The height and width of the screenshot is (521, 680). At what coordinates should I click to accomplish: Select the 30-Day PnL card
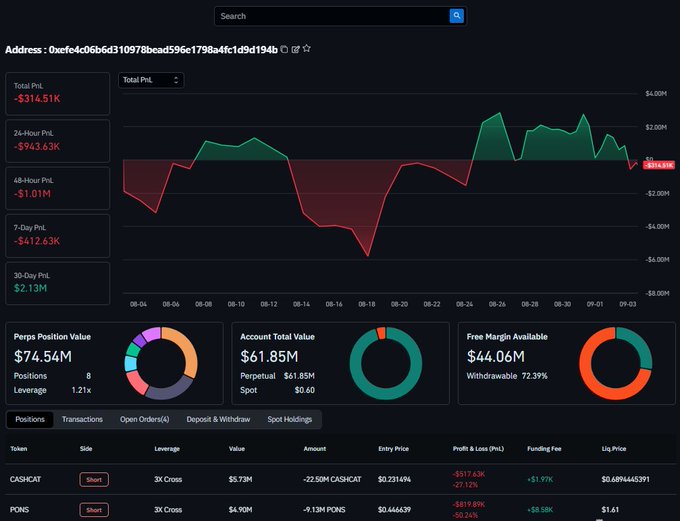point(58,283)
